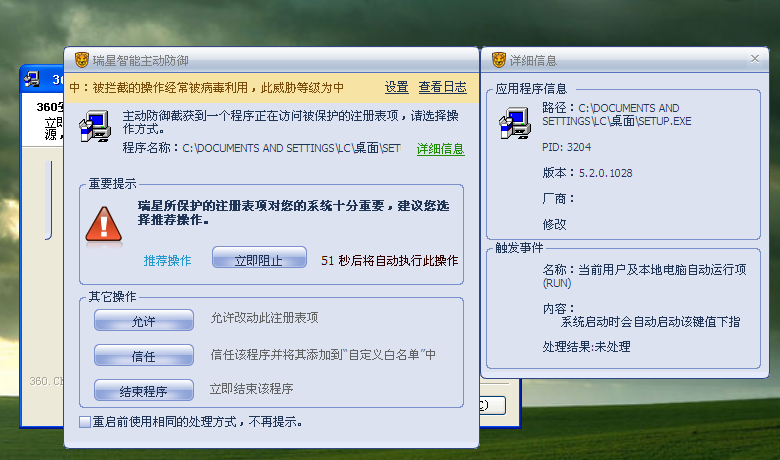This screenshot has height=460, width=780.
Task: Click the PID: 3204 text
Action: pos(567,147)
